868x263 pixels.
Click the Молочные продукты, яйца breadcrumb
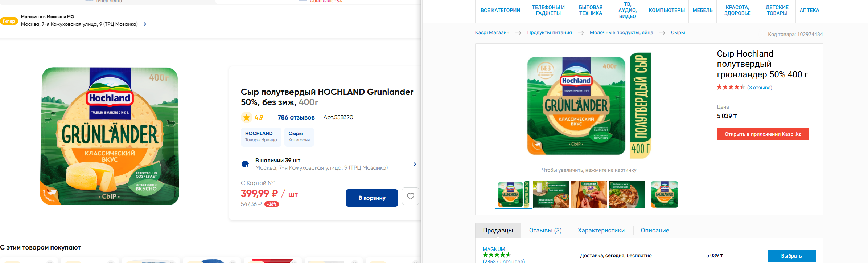click(x=621, y=33)
